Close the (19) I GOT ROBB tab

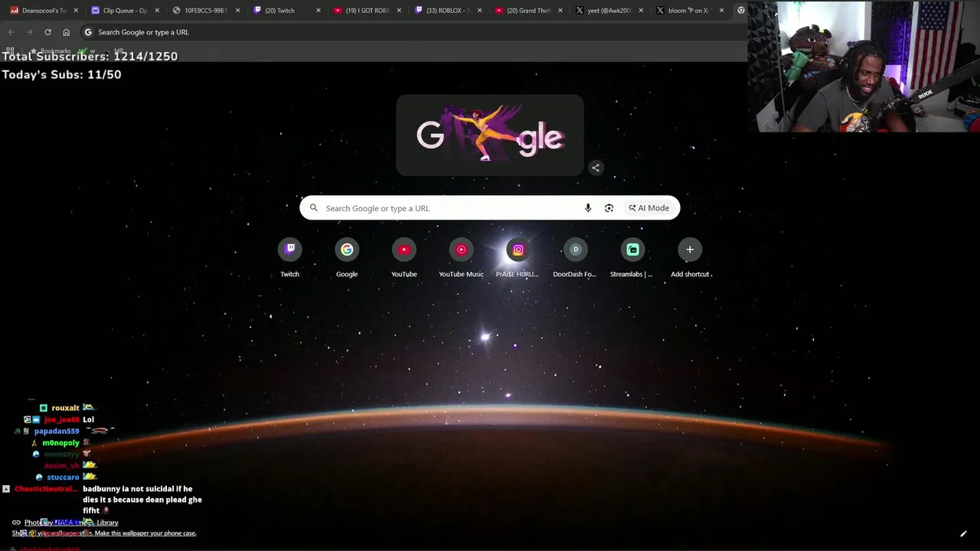pos(399,11)
